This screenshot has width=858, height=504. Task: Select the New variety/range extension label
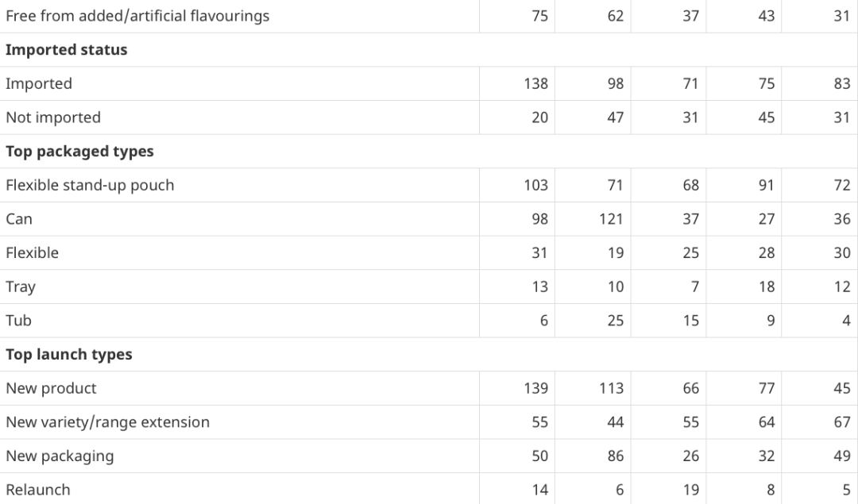click(108, 422)
